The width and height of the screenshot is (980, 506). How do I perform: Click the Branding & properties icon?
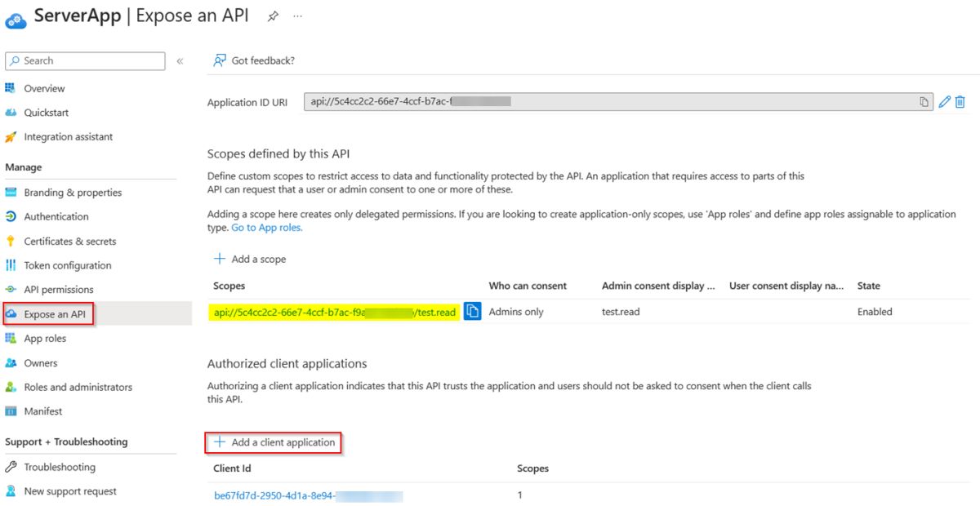coord(11,193)
